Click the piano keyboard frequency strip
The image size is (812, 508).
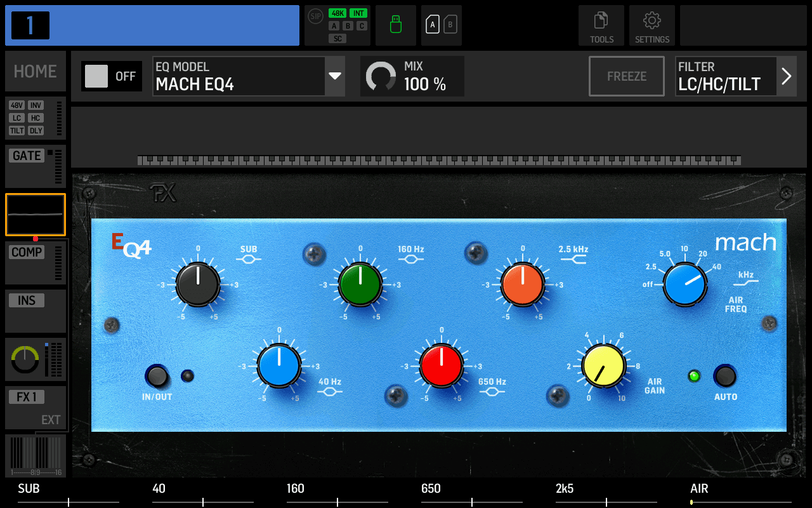pyautogui.click(x=439, y=160)
